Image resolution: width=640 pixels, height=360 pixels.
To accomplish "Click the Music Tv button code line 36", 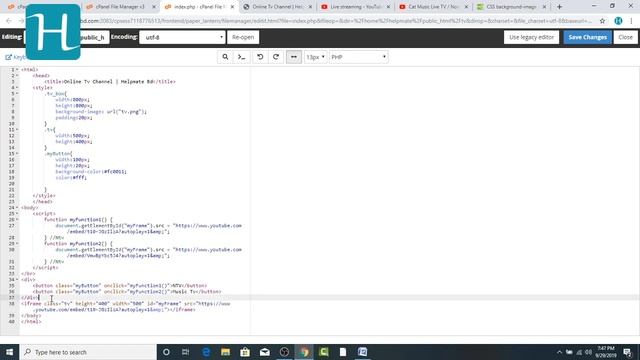I will tap(127, 292).
